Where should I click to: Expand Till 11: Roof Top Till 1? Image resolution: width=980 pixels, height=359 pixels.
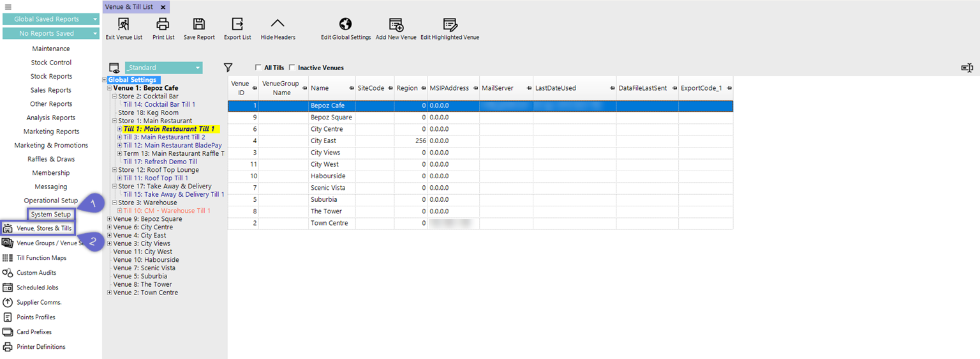[x=119, y=178]
